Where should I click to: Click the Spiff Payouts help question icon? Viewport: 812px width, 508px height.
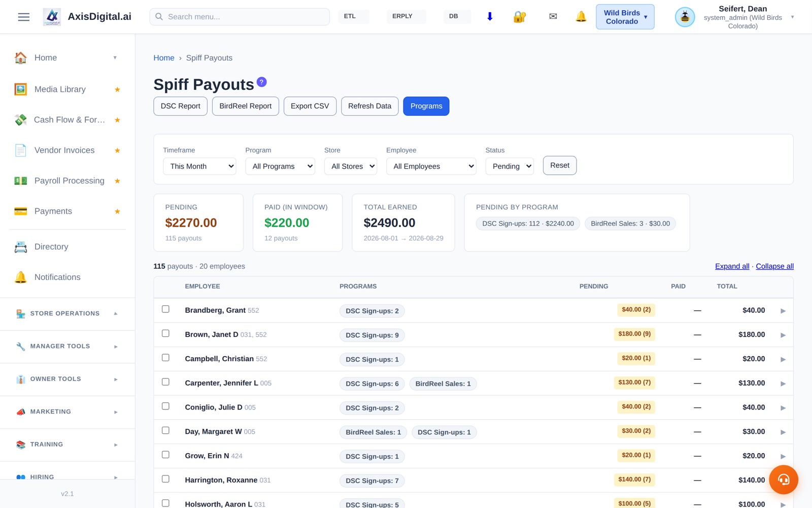tap(262, 82)
